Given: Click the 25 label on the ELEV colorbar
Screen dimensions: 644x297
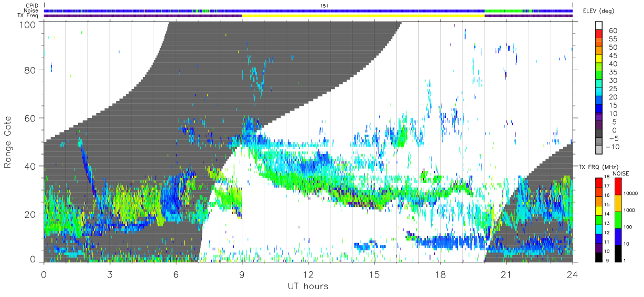Looking at the screenshot, I should (612, 89).
